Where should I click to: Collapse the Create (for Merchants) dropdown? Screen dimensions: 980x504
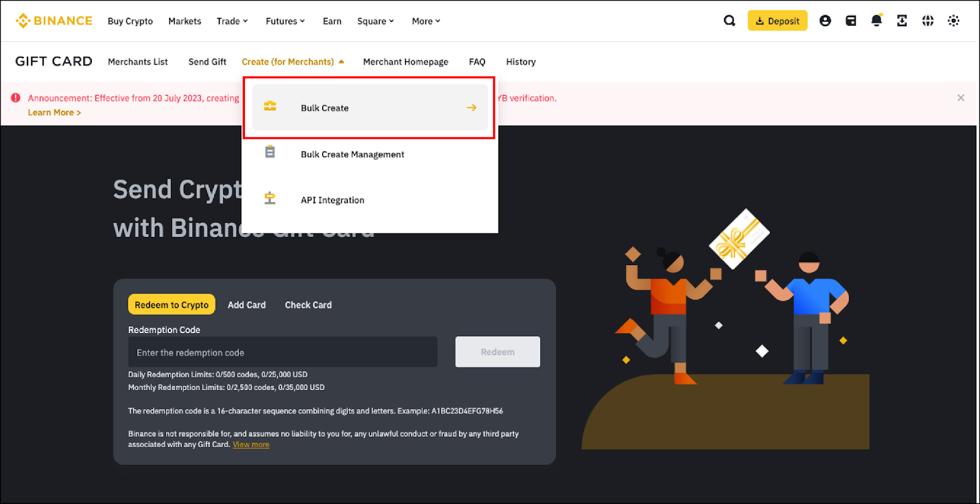(293, 62)
